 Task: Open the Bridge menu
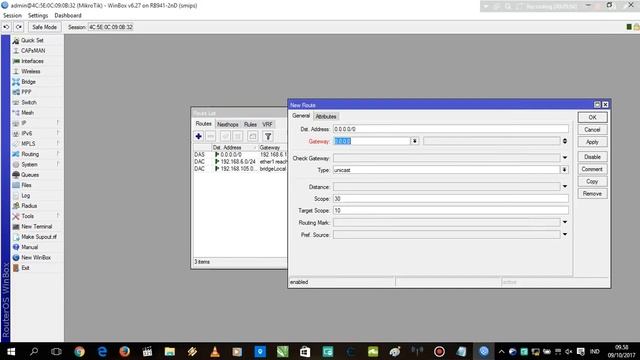click(x=28, y=82)
